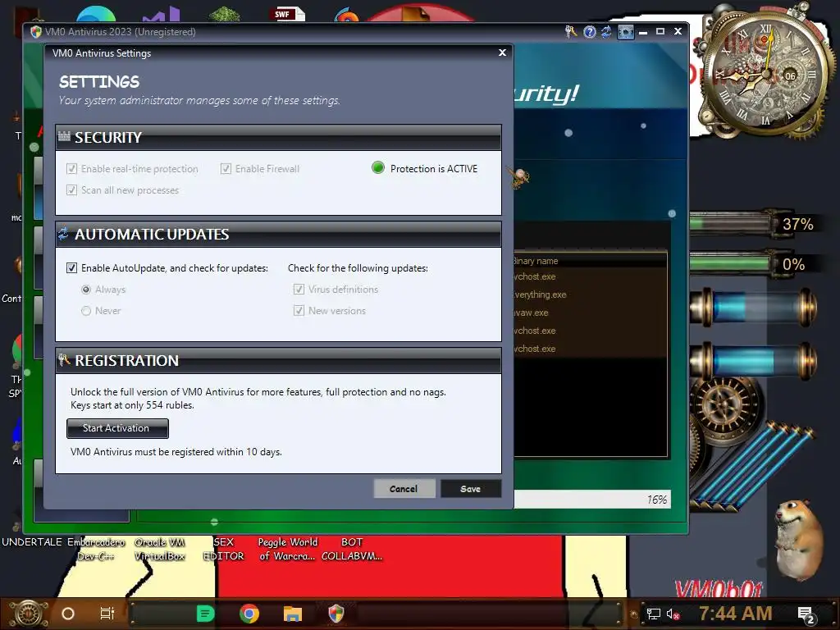Click Cancel in settings dialog

coord(404,489)
